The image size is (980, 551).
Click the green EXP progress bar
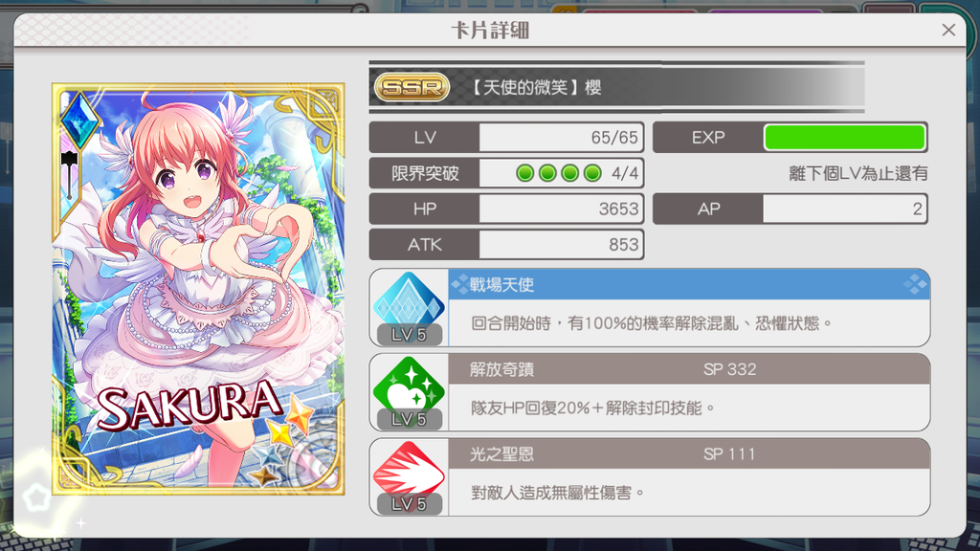pos(844,138)
